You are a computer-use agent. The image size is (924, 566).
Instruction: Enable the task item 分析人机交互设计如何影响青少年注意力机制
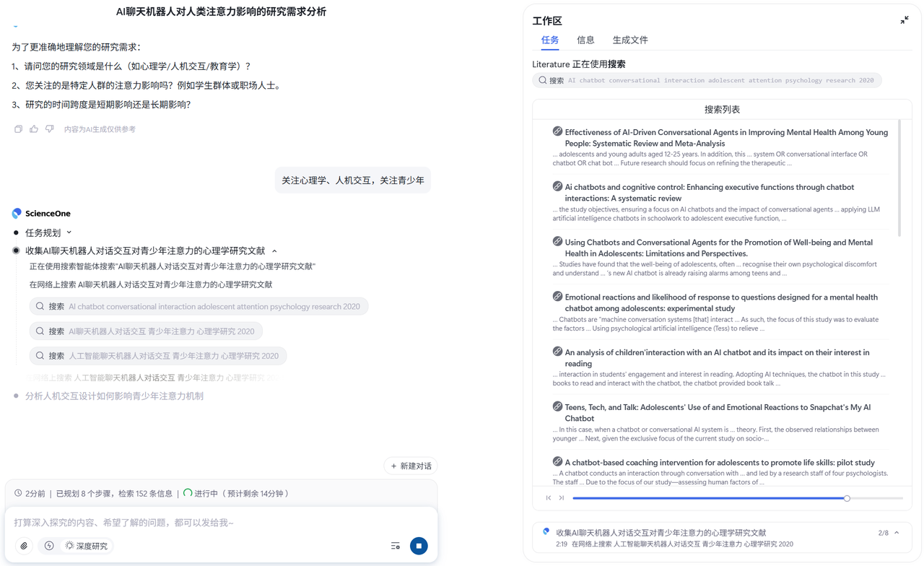tap(16, 396)
